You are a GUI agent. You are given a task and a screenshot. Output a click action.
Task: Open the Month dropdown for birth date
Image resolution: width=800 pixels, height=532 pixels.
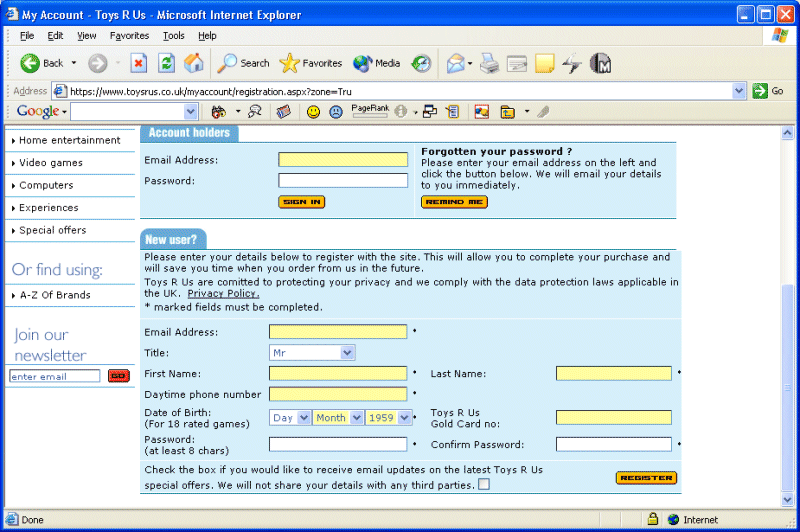[338, 418]
